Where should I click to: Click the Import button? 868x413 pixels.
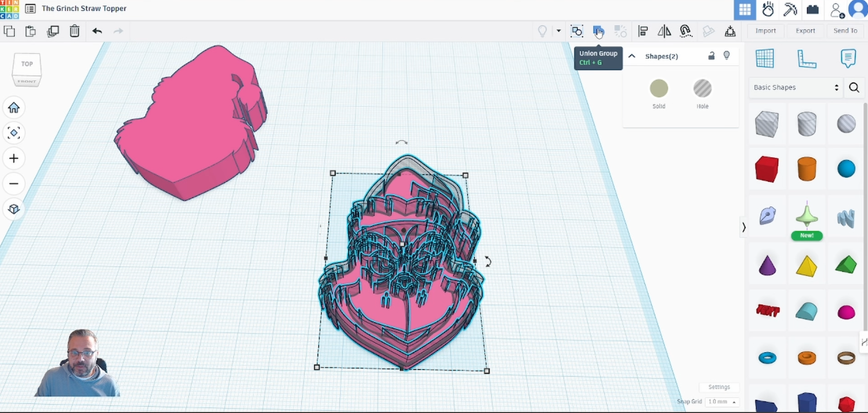[x=765, y=31]
